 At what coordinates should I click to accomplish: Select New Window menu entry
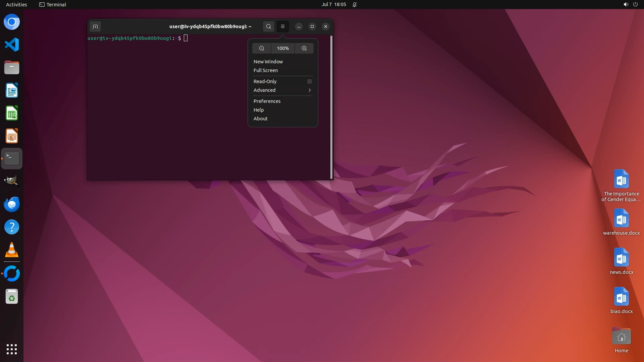(x=268, y=62)
